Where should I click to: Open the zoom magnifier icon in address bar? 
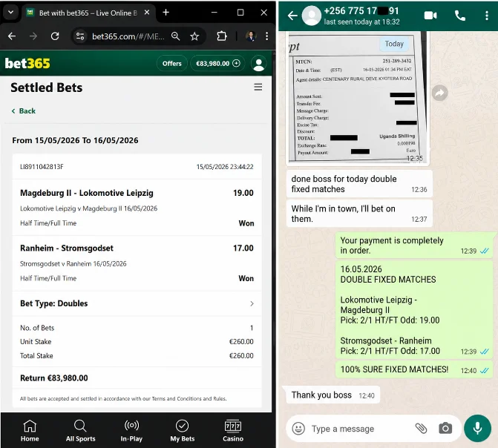coord(175,36)
